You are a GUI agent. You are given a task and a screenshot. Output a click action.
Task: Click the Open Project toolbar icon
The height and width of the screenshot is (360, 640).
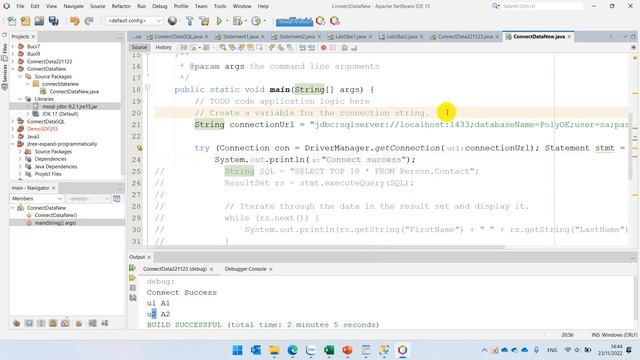pyautogui.click(x=39, y=21)
